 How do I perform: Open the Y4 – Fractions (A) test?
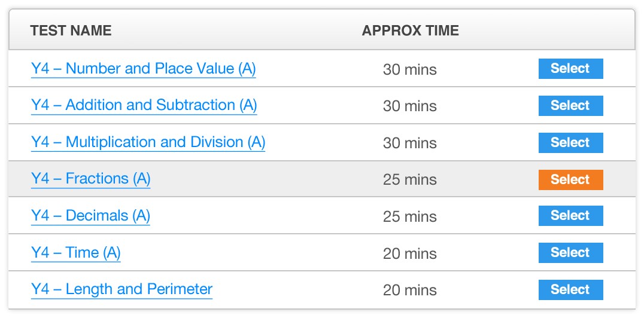91,179
